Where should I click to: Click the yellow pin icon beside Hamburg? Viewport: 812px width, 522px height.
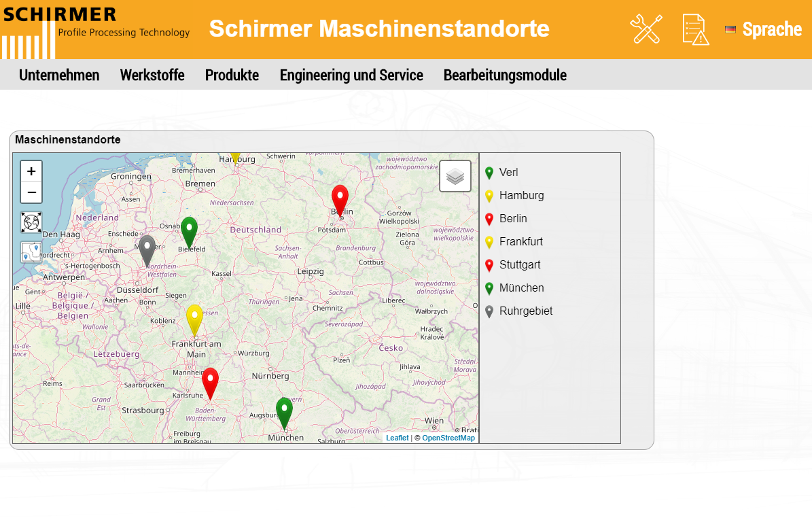click(x=489, y=196)
